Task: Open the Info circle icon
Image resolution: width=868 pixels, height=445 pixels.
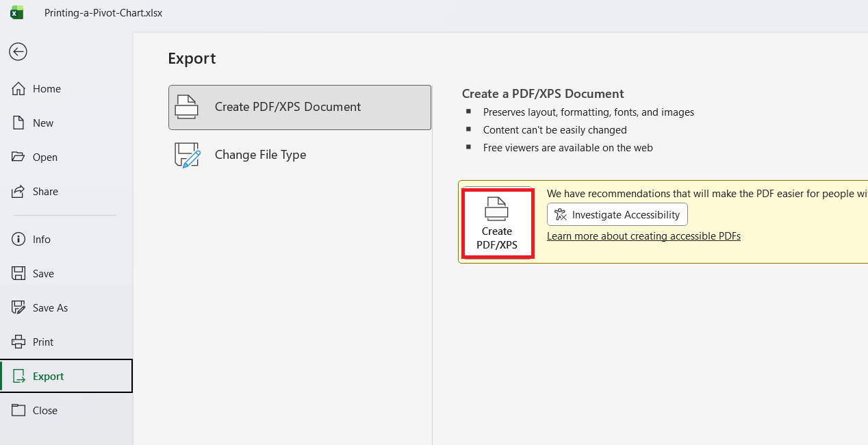Action: click(x=18, y=240)
